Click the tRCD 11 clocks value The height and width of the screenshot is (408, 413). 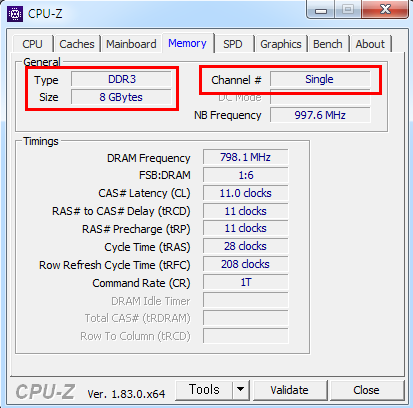point(246,211)
